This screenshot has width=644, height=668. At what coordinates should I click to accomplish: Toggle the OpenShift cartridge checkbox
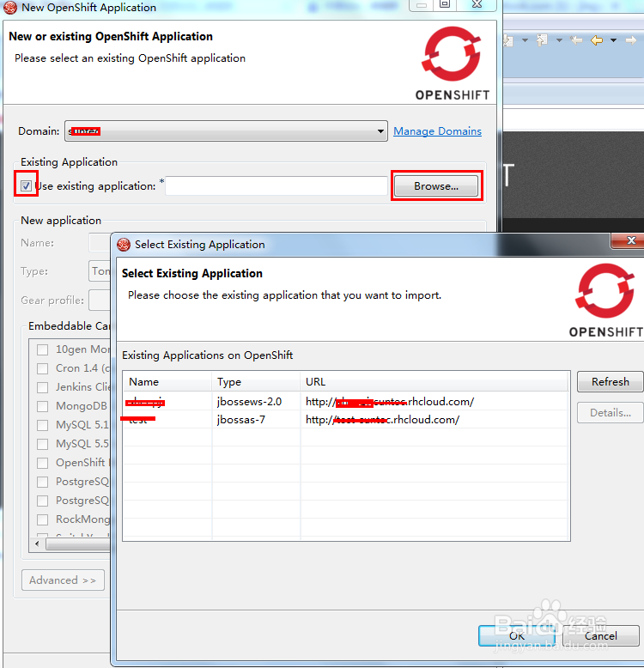tap(43, 463)
